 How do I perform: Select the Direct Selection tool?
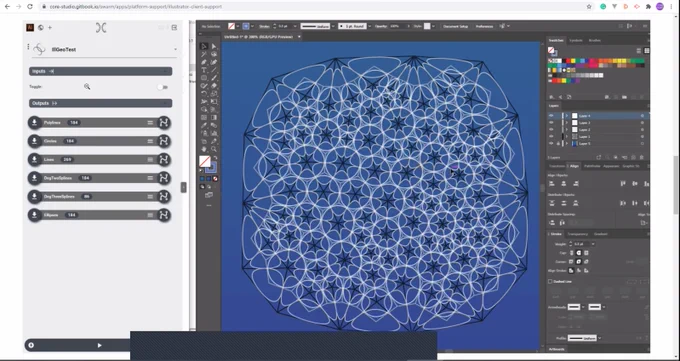[214, 46]
